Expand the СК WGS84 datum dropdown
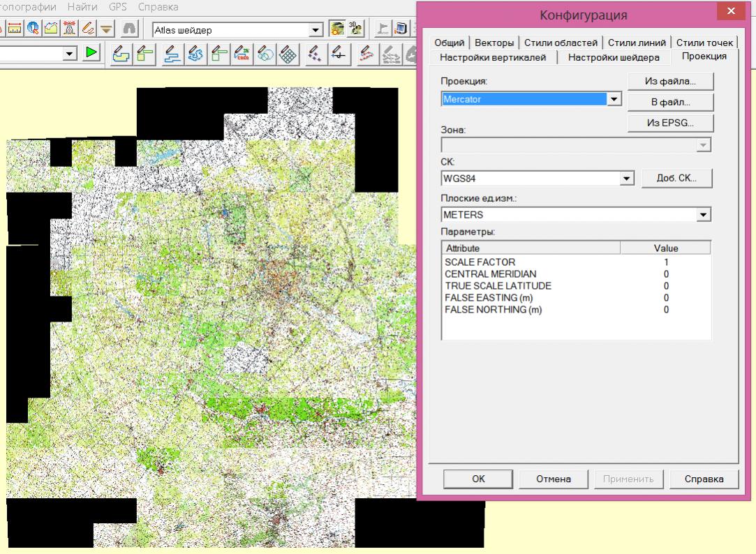Image resolution: width=756 pixels, height=554 pixels. [626, 178]
